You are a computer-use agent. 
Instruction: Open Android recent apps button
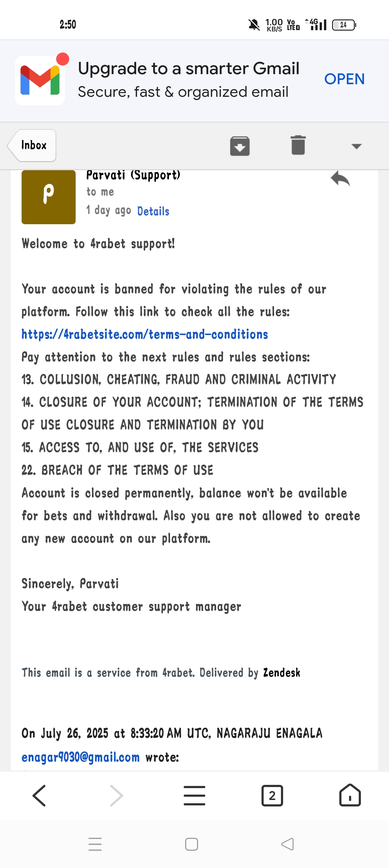tap(95, 844)
